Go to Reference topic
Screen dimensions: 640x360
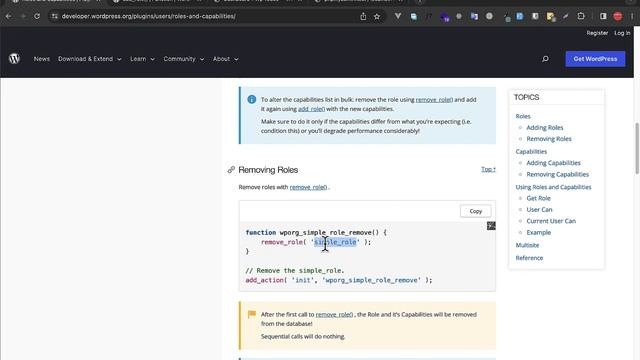(x=529, y=258)
